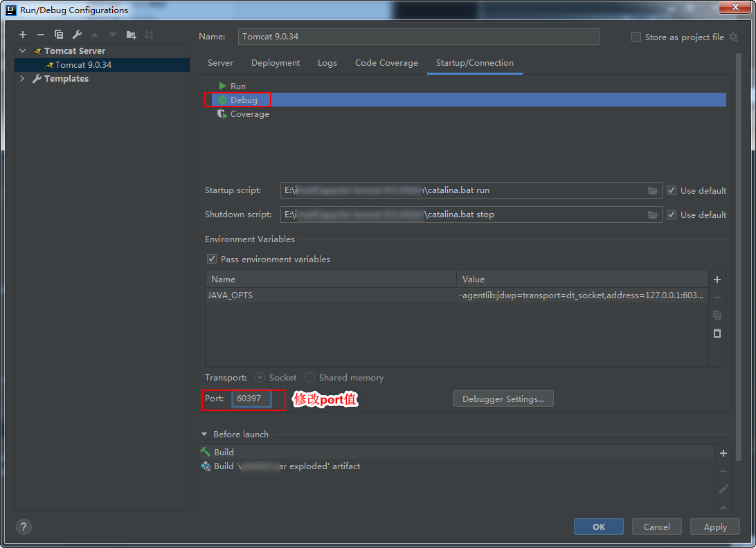756x548 pixels.
Task: Click gear icon beside Store as project file
Action: [x=733, y=37]
